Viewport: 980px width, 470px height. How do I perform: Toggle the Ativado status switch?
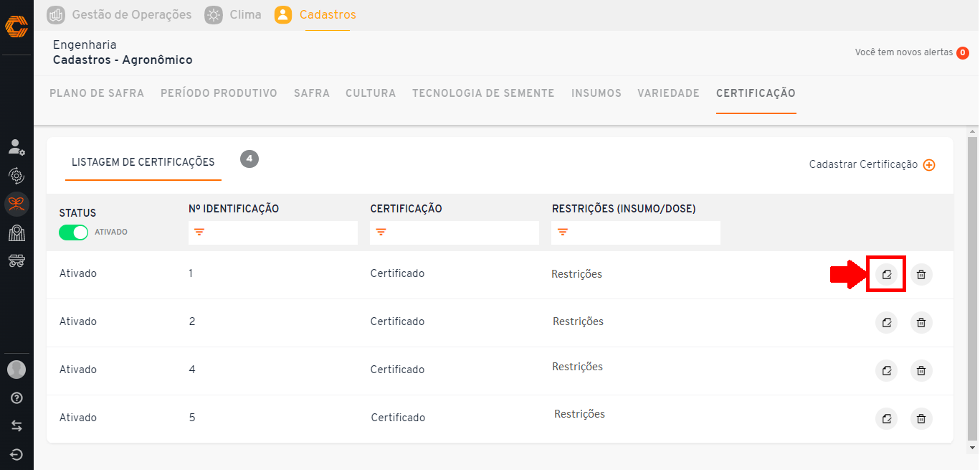pos(73,232)
